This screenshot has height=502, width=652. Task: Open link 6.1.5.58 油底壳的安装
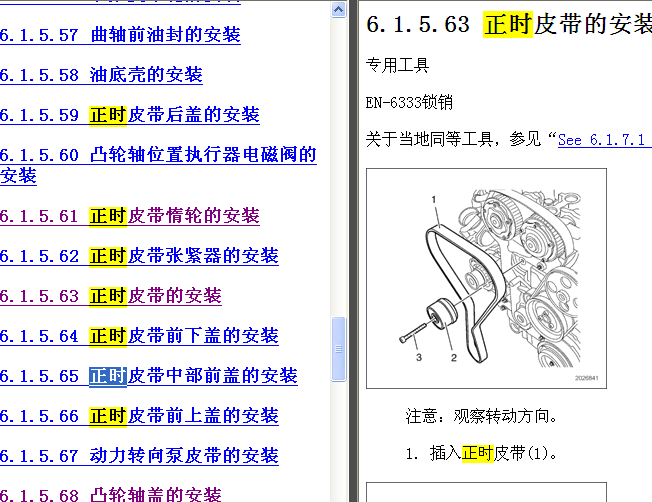[x=101, y=75]
